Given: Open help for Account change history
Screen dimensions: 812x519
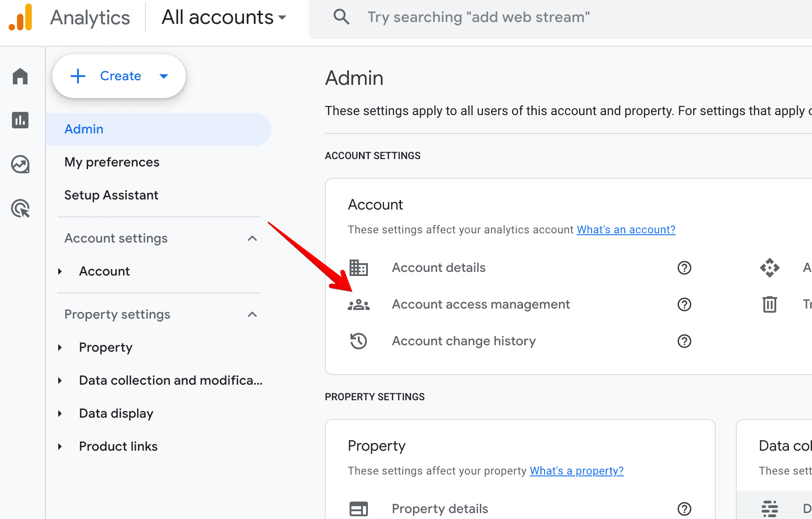Looking at the screenshot, I should tap(684, 341).
